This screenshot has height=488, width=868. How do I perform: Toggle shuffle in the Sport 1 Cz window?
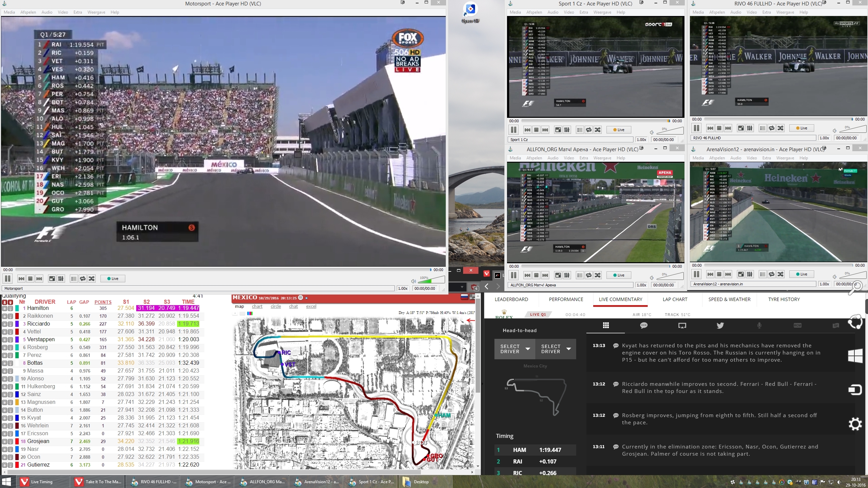point(598,130)
